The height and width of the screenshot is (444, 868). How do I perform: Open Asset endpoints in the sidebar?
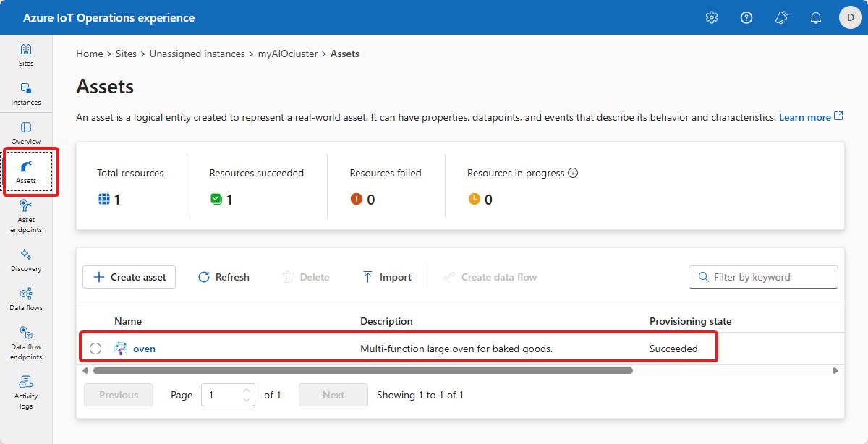click(x=26, y=216)
